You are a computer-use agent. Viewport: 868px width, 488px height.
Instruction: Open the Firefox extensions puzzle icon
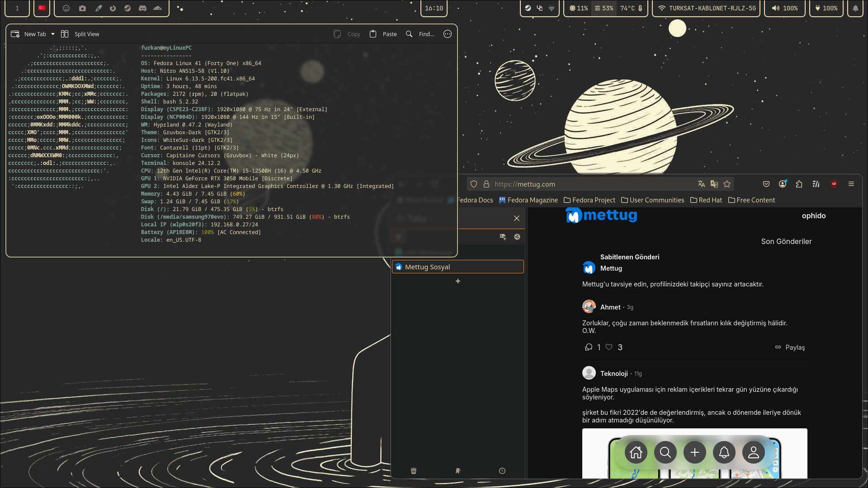(799, 184)
